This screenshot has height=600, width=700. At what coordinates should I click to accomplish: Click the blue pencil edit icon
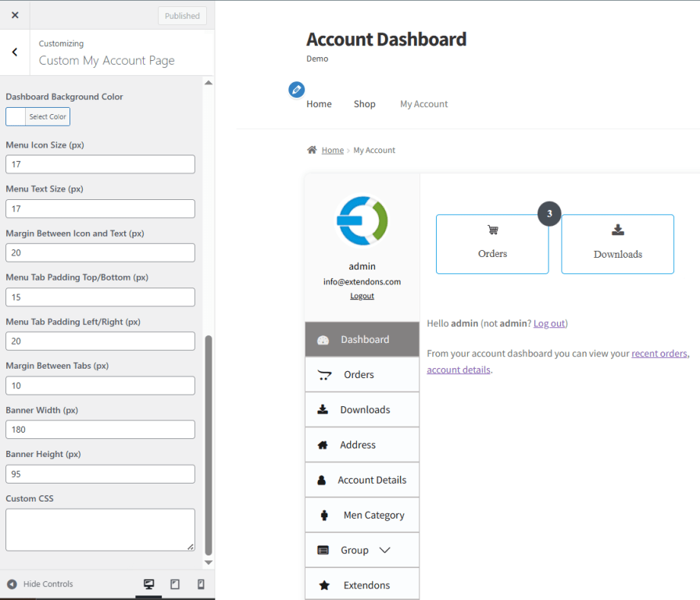(x=296, y=89)
